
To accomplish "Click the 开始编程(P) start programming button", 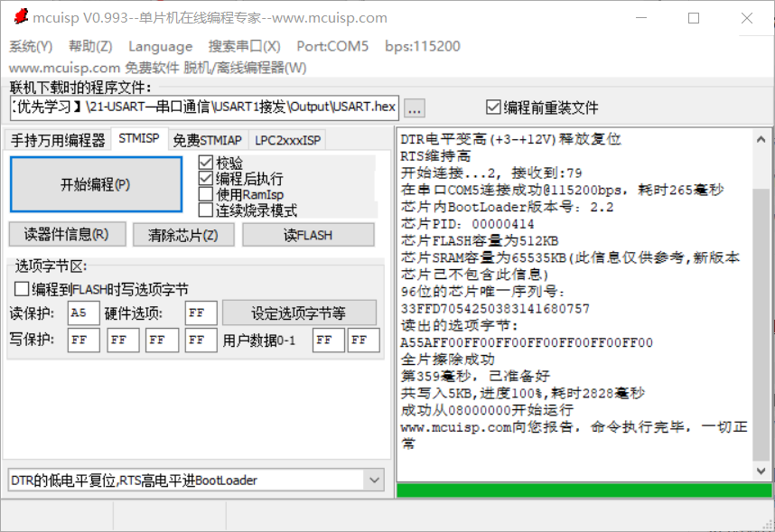I will pyautogui.click(x=96, y=183).
